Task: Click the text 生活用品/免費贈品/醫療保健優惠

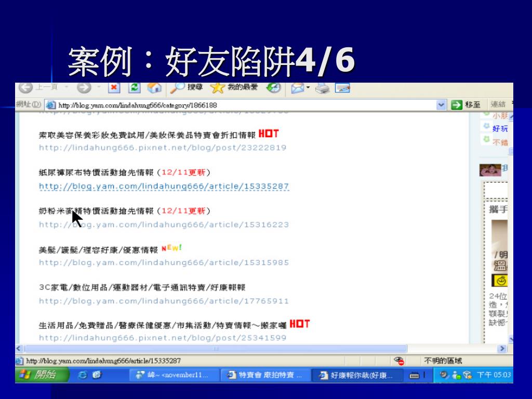Action: [106, 326]
